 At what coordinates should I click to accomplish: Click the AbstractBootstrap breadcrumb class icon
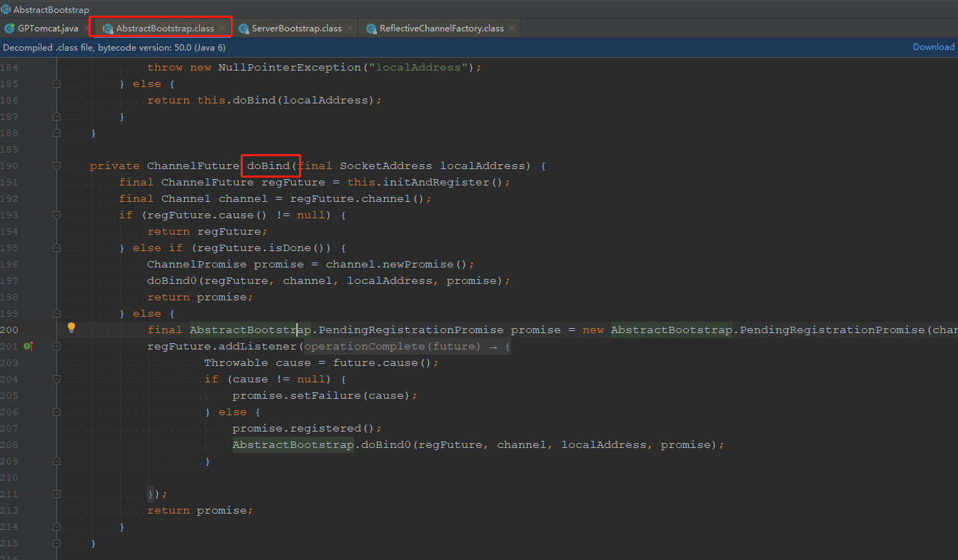[x=6, y=9]
